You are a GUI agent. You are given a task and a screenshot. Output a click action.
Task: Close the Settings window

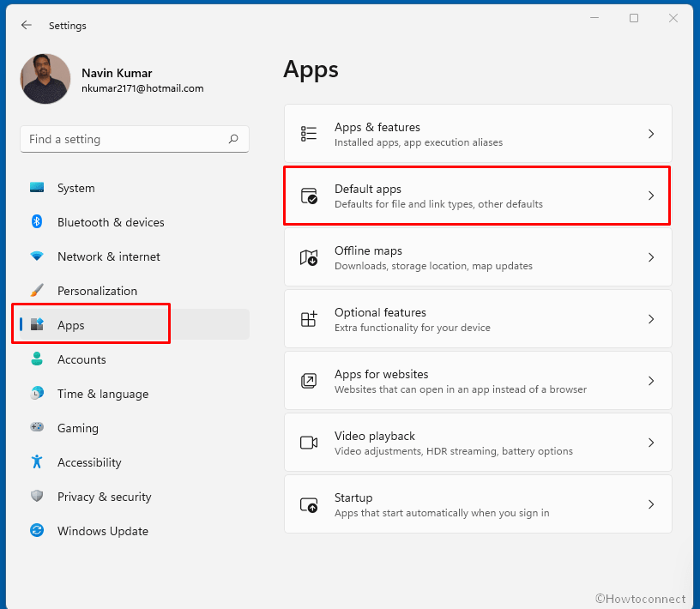pos(673,18)
